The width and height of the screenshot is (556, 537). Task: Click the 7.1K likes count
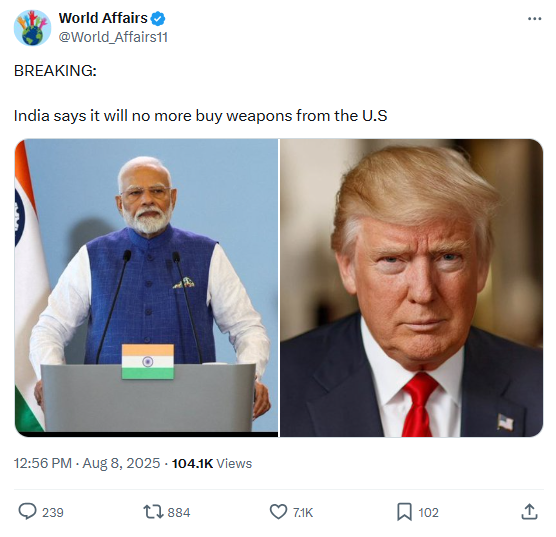coord(303,513)
